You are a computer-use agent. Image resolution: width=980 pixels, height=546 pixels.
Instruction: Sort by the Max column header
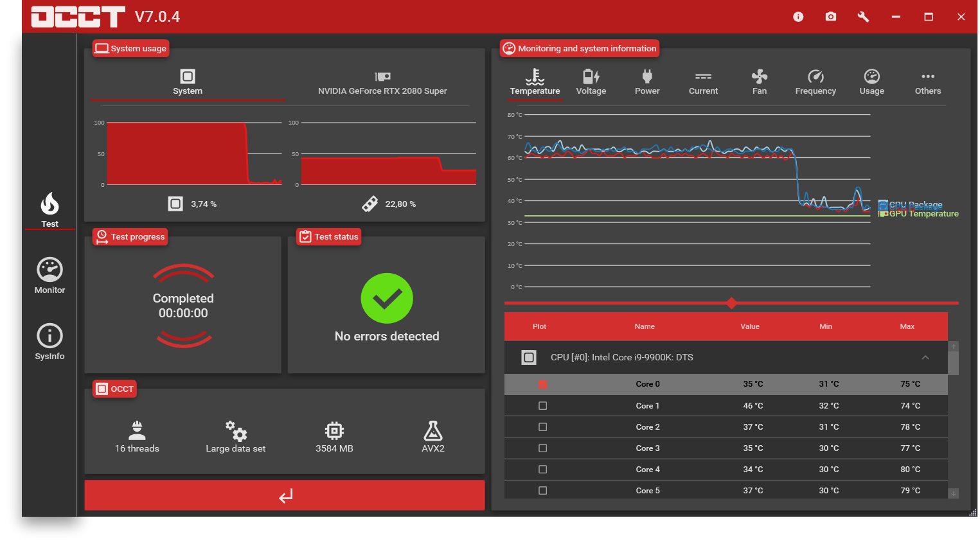click(907, 326)
